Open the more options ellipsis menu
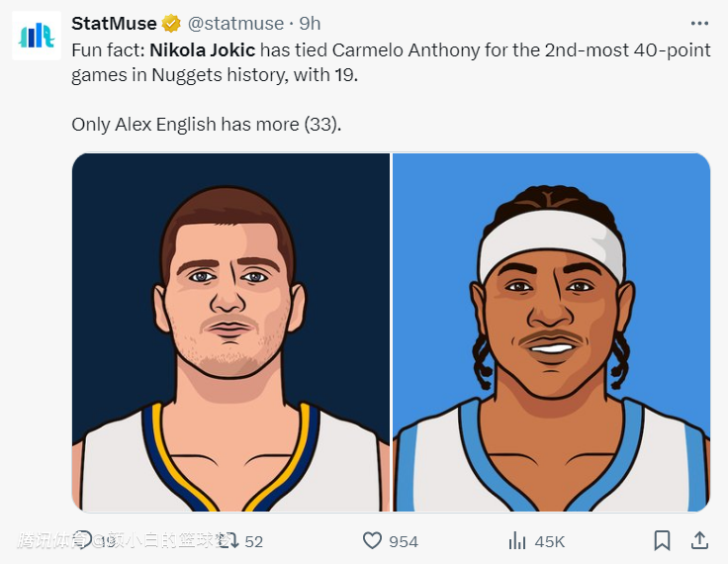Image resolution: width=728 pixels, height=564 pixels. tap(700, 23)
